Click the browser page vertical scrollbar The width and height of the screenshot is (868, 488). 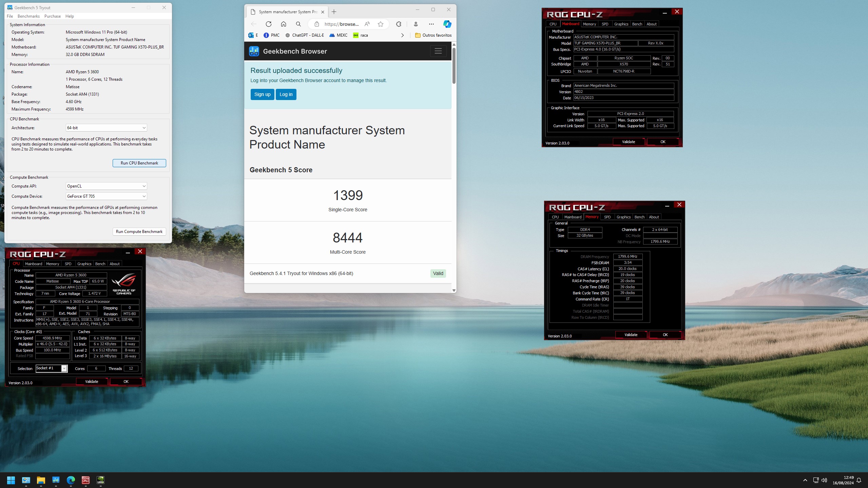pos(454,66)
